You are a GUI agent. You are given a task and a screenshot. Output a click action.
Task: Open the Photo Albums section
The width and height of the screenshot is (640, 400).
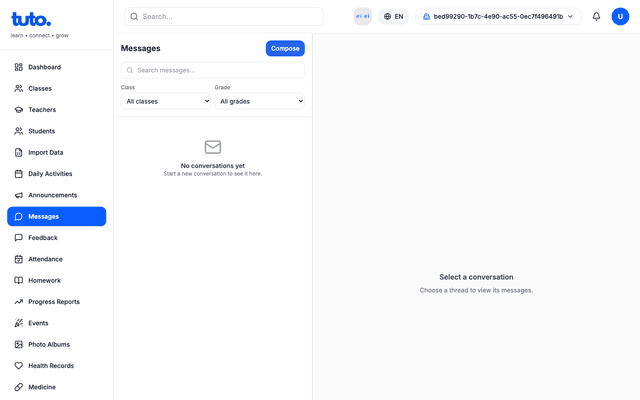(x=56, y=344)
